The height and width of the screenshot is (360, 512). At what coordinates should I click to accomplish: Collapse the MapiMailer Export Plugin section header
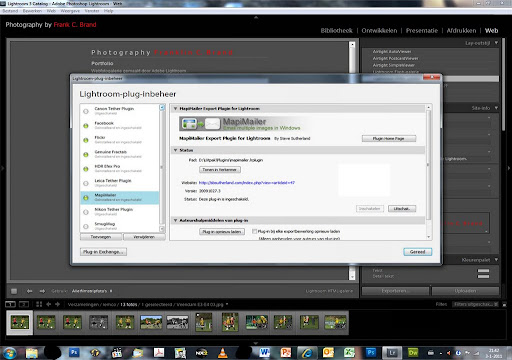click(x=175, y=109)
